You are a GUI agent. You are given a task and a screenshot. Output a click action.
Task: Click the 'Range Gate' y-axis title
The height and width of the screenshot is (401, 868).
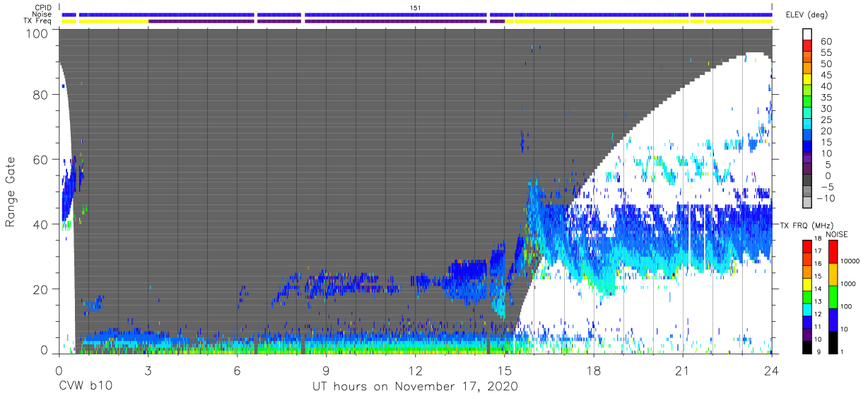[11, 192]
